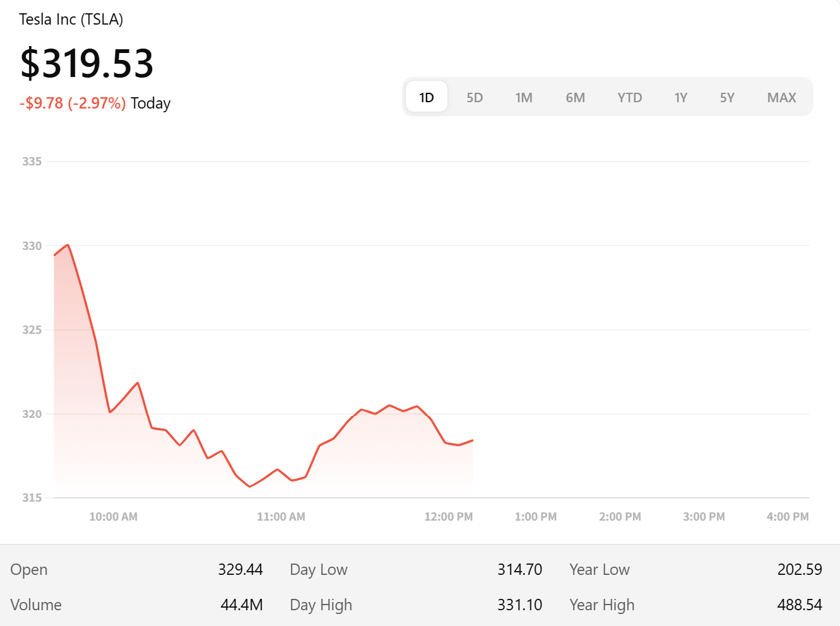Viewport: 840px width, 626px height.
Task: Click the $319.53 current price
Action: (x=87, y=63)
